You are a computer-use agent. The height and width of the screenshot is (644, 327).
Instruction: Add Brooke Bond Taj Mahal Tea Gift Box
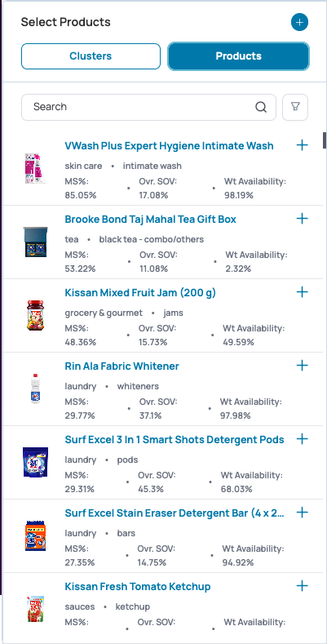(x=302, y=219)
